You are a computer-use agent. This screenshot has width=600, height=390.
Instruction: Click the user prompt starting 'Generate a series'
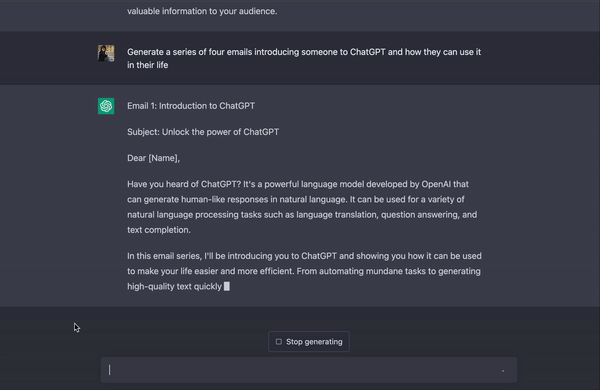(304, 58)
